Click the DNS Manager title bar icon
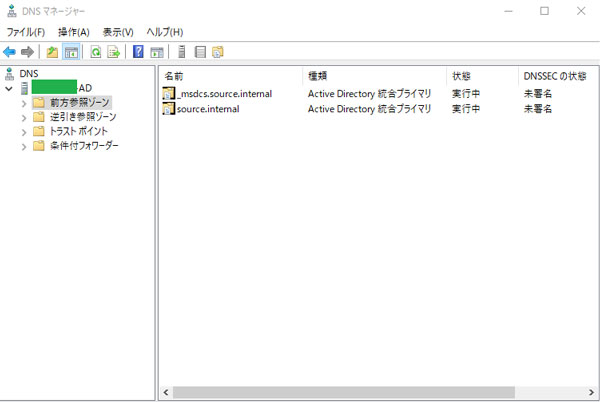600x402 pixels. 12,11
